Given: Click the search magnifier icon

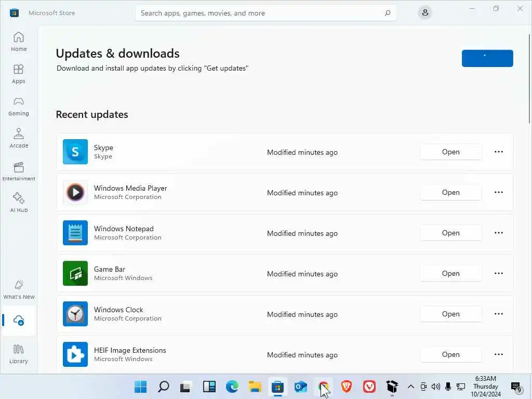Looking at the screenshot, I should pyautogui.click(x=388, y=13).
